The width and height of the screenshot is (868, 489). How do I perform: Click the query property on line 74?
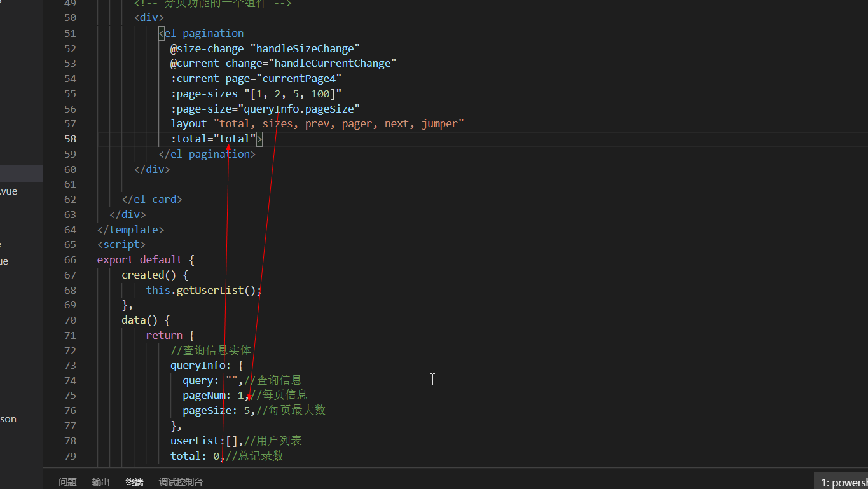coord(198,380)
